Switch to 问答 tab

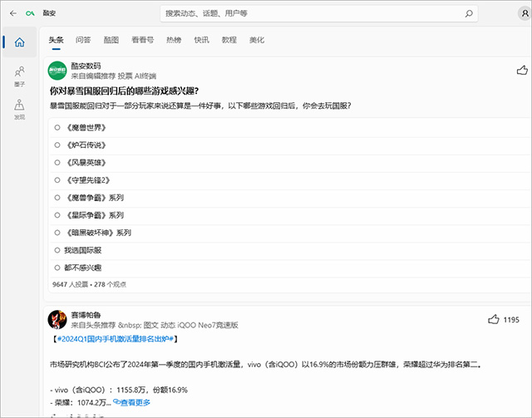tap(83, 40)
